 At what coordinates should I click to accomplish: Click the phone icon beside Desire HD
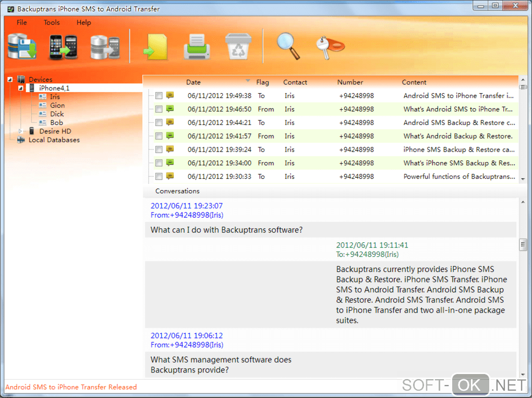[x=31, y=131]
